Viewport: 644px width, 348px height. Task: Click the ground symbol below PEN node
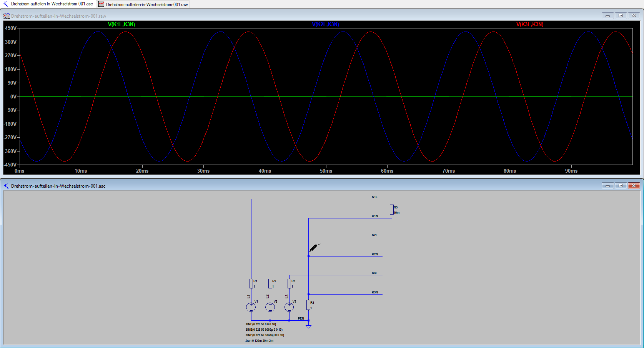pyautogui.click(x=308, y=326)
